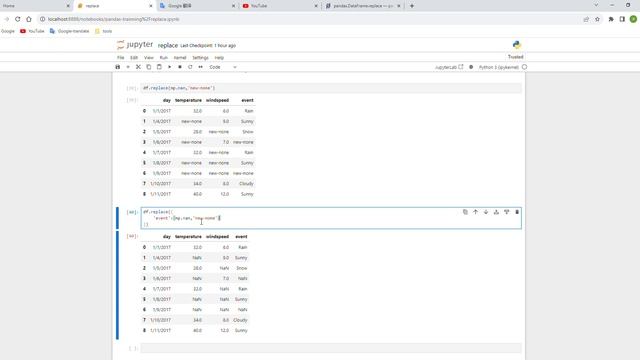
Task: Insert a cell below with the plus icon
Action: [x=128, y=67]
